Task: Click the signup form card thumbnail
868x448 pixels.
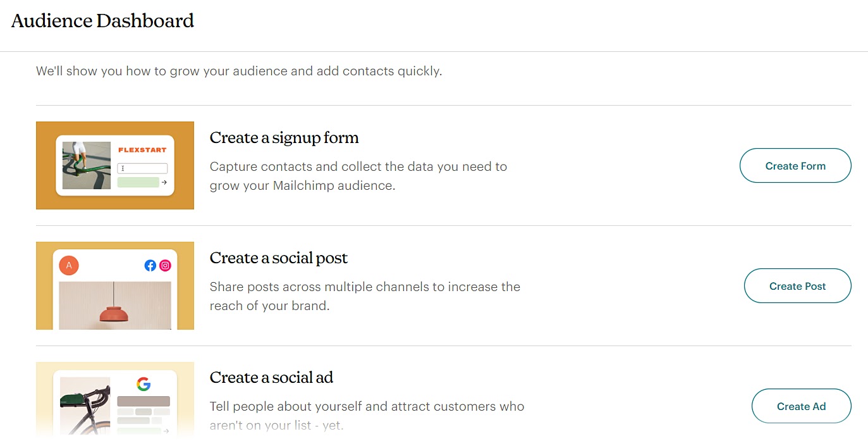Action: [x=114, y=165]
